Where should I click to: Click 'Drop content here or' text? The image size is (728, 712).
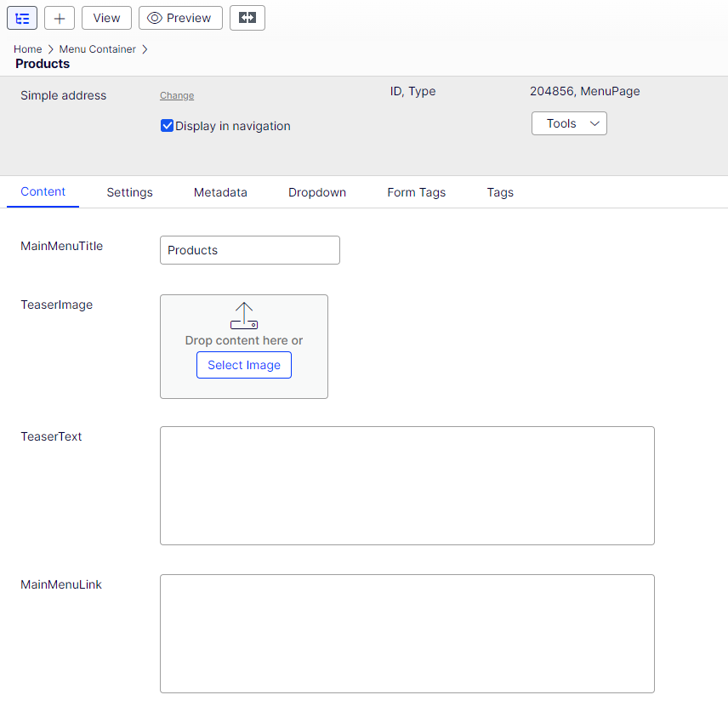(244, 340)
